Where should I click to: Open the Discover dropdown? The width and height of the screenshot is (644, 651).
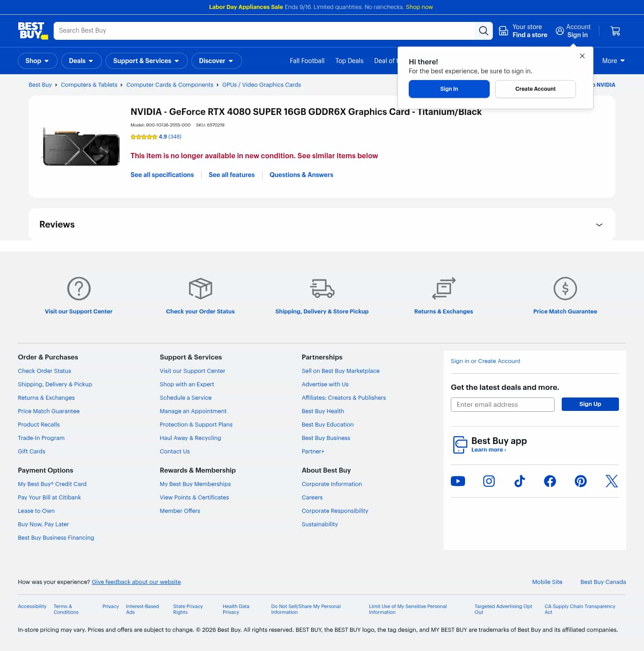216,61
